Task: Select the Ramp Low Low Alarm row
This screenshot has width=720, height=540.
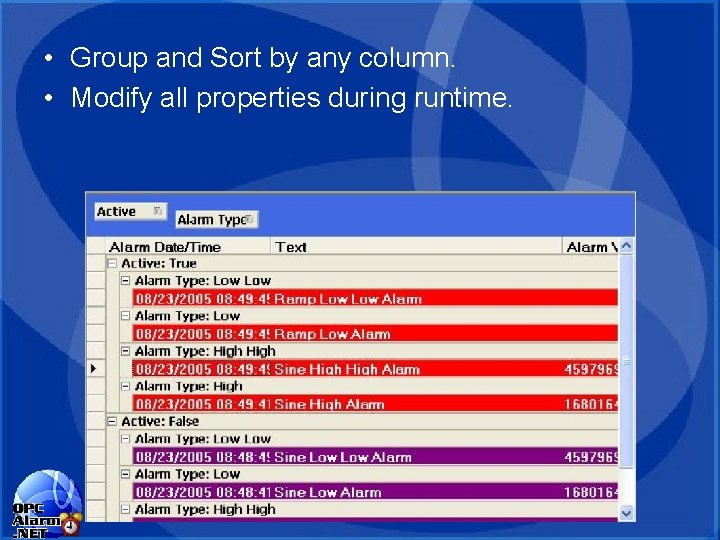Action: pos(375,298)
